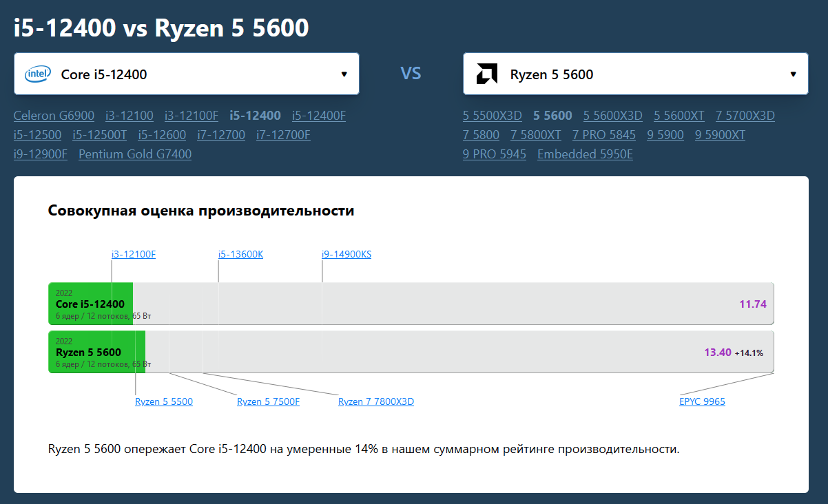Viewport: 828px width, 504px height.
Task: Click bold 5 5600 in AMD link list
Action: (x=552, y=116)
